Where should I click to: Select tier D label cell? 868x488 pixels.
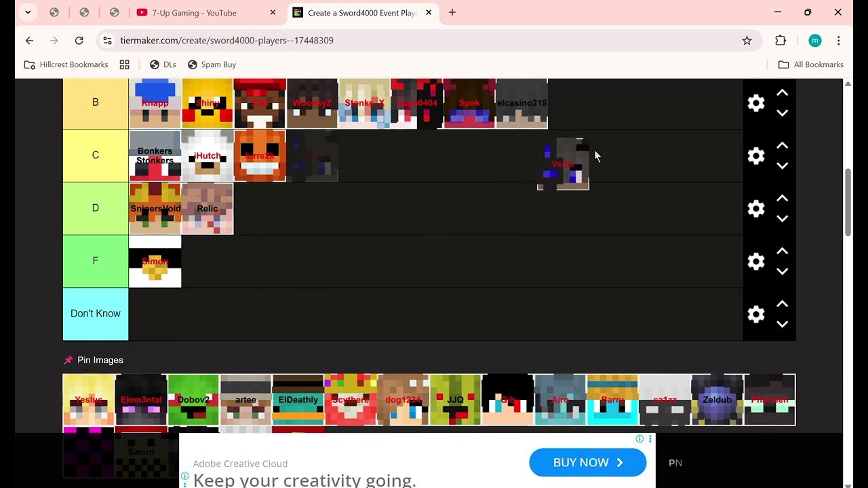96,208
